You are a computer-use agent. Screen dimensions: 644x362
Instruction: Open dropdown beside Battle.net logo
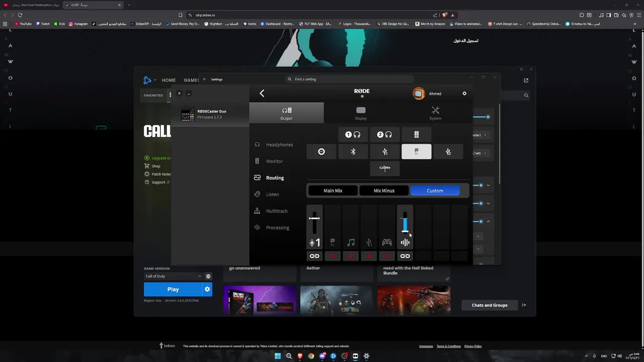coord(155,80)
